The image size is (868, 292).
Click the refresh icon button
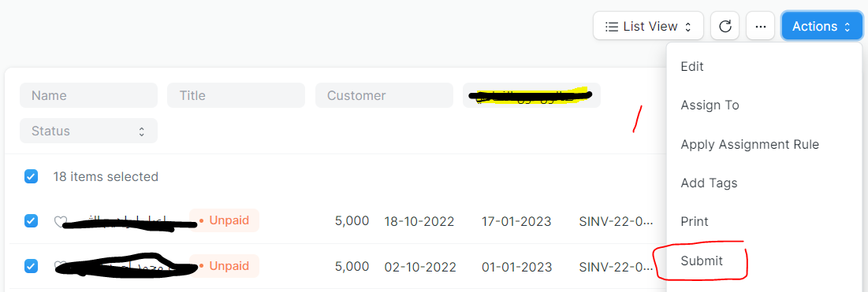coord(725,26)
